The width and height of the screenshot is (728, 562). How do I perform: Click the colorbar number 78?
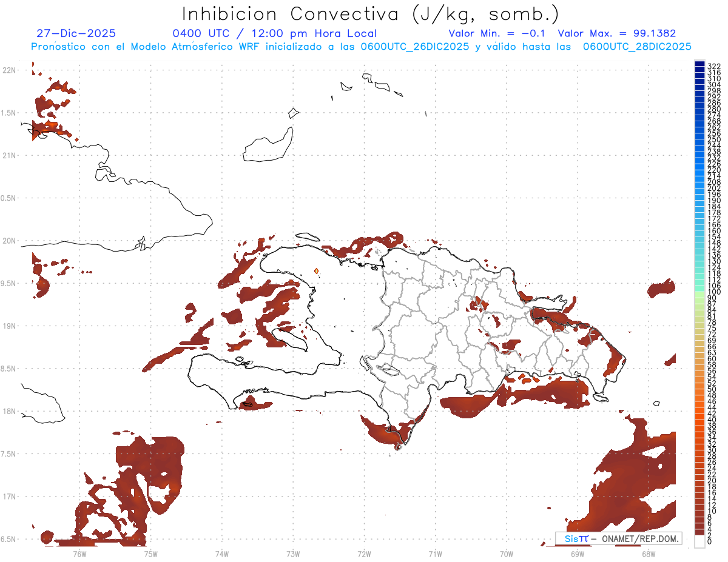(712, 323)
